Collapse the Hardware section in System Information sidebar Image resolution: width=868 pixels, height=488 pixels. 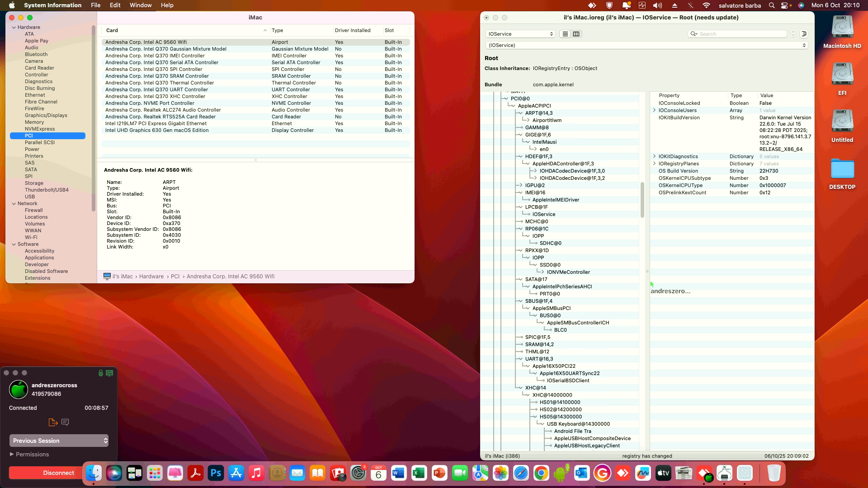(14, 28)
